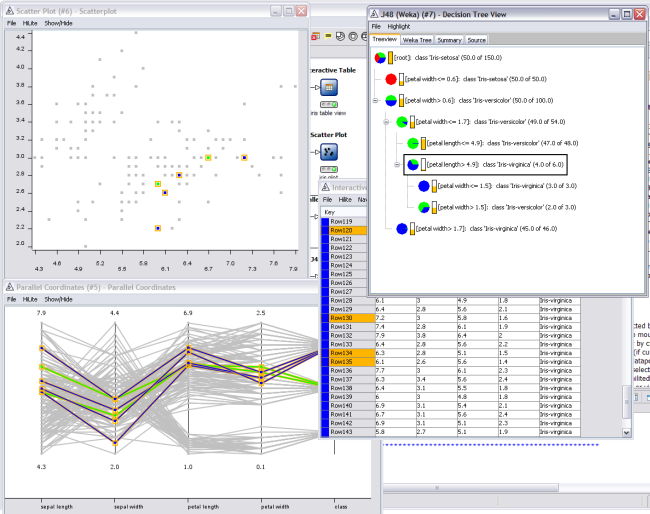
Task: Click pie icon for petal width > 1.7
Action: pos(402,228)
